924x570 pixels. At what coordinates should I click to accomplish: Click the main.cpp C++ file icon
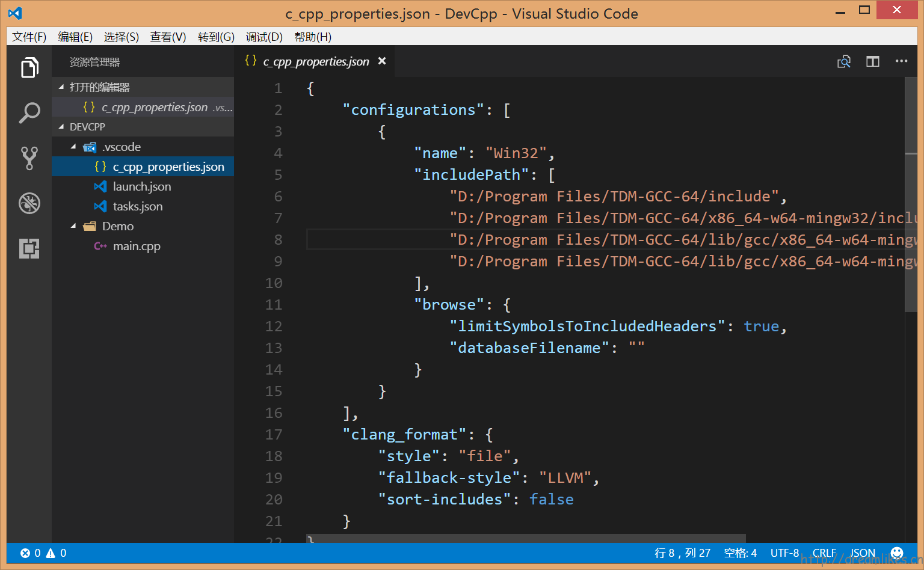click(x=100, y=246)
